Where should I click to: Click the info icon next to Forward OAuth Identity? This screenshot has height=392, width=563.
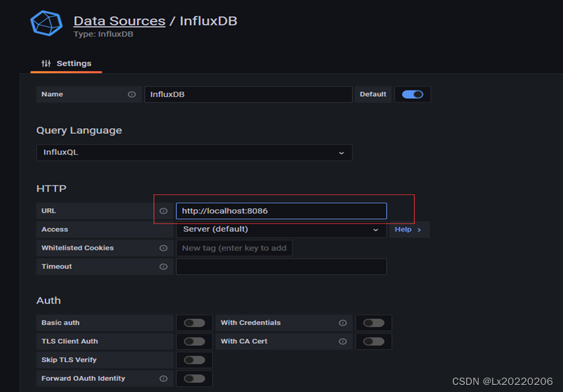click(x=163, y=378)
